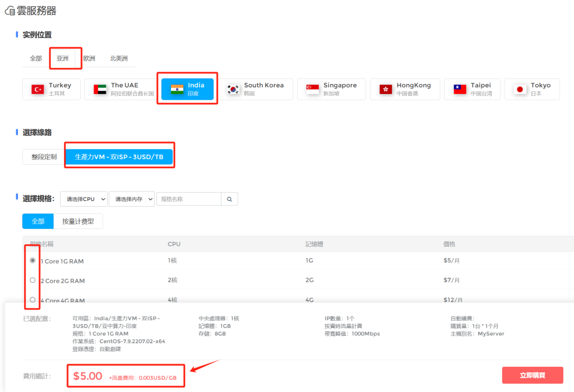Switch to the 亚洲 region tab
This screenshot has width=574, height=392.
63,58
